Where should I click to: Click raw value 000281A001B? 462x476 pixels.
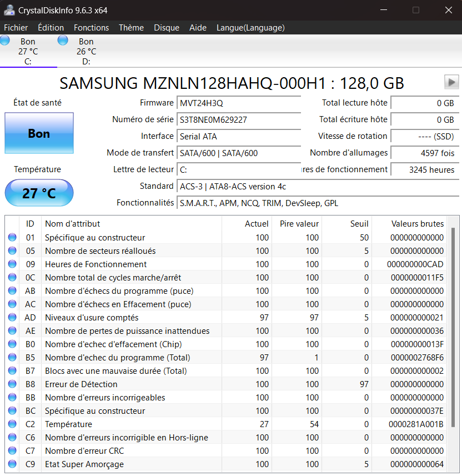416,424
